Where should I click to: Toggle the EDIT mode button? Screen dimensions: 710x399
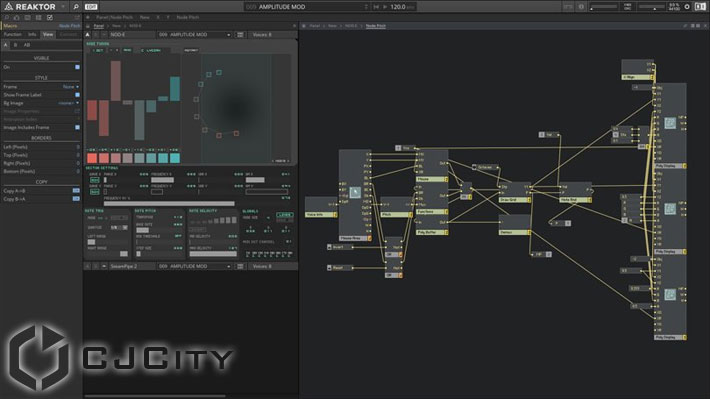point(91,7)
